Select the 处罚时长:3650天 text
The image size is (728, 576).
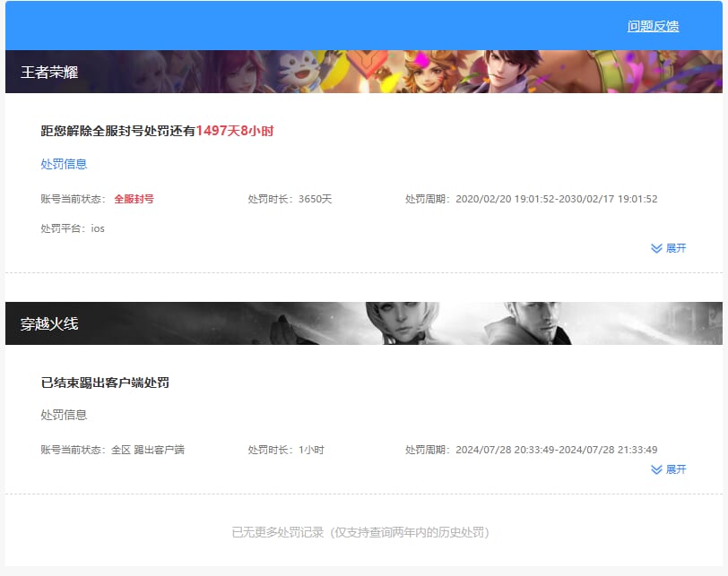point(290,199)
